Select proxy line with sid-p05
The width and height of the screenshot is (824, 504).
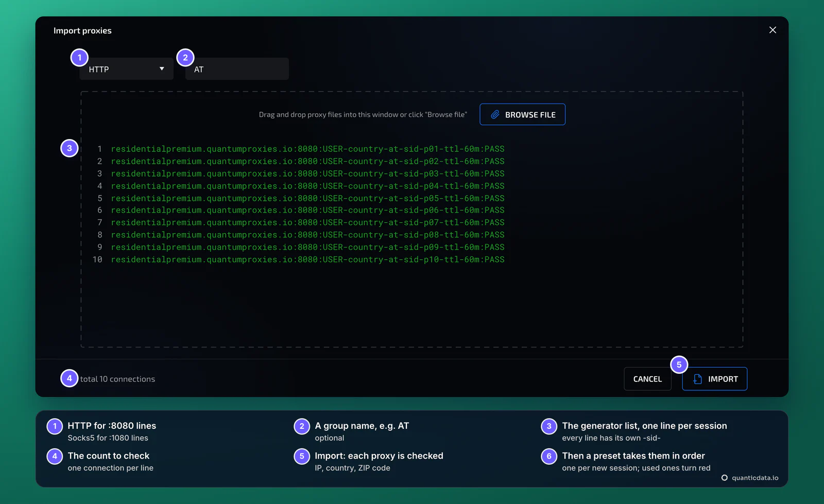[x=307, y=198]
